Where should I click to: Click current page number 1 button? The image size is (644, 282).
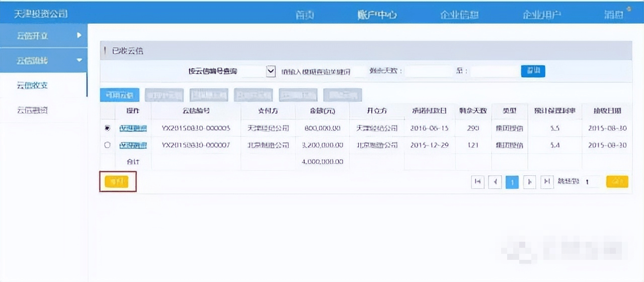point(512,182)
